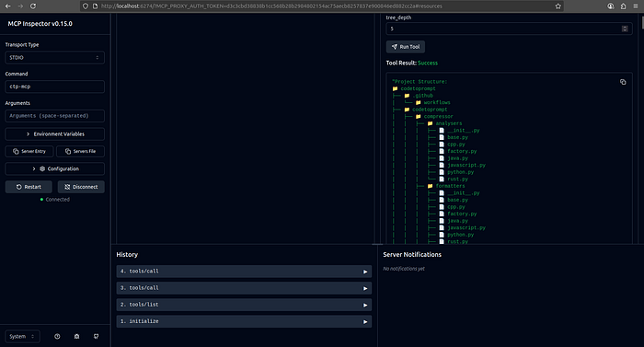Select the codetoprompt root folder line

coord(414,88)
